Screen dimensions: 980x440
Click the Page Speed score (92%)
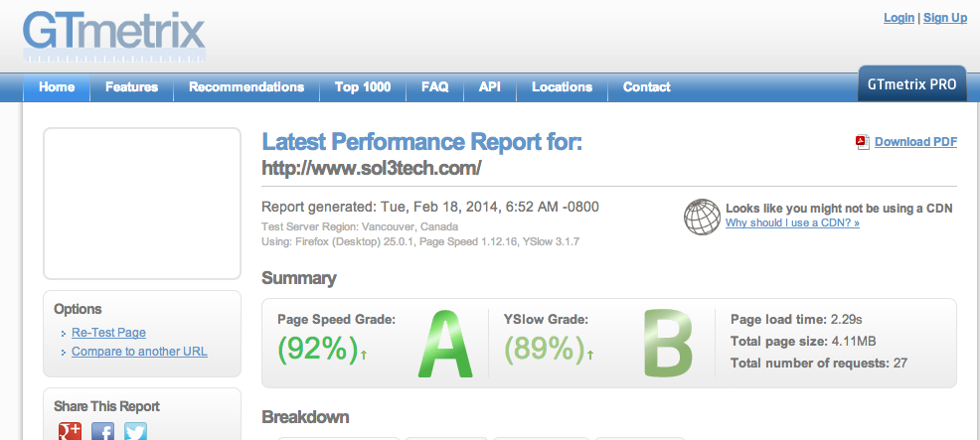[318, 349]
